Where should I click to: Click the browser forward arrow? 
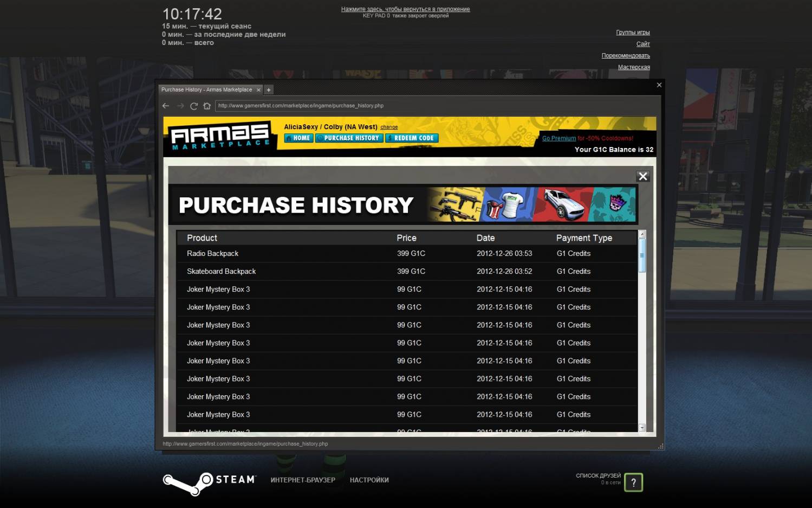pyautogui.click(x=180, y=106)
